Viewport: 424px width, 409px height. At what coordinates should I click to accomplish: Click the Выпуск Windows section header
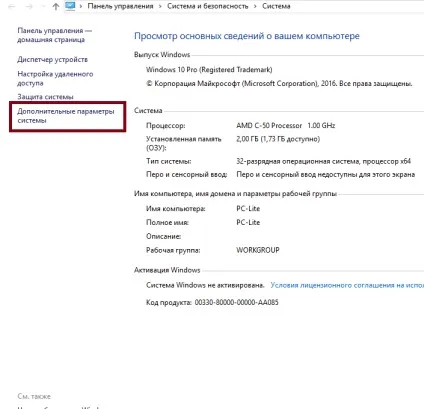coord(162,55)
